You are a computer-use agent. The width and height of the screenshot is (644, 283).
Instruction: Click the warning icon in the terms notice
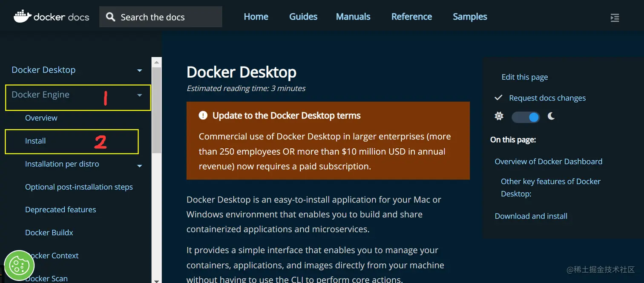(x=203, y=116)
